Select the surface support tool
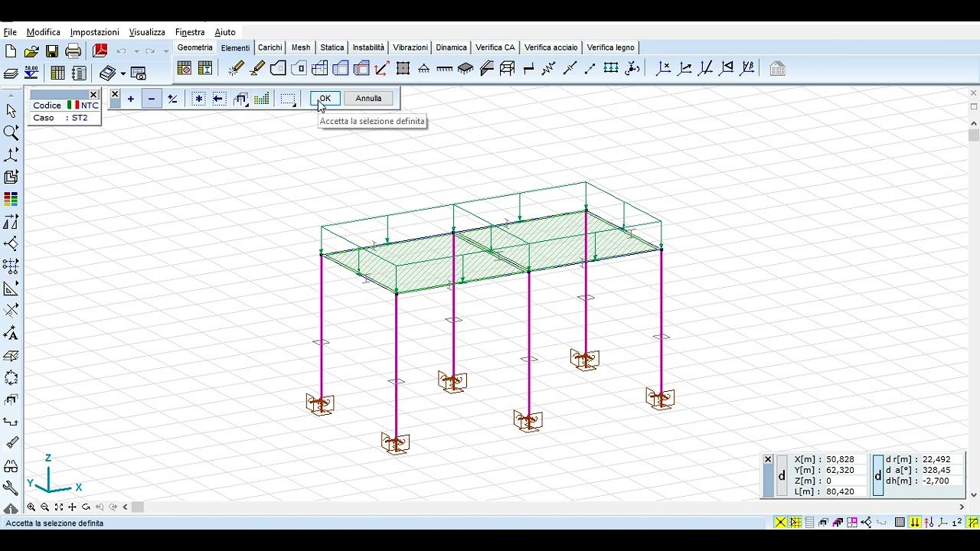 coord(465,69)
